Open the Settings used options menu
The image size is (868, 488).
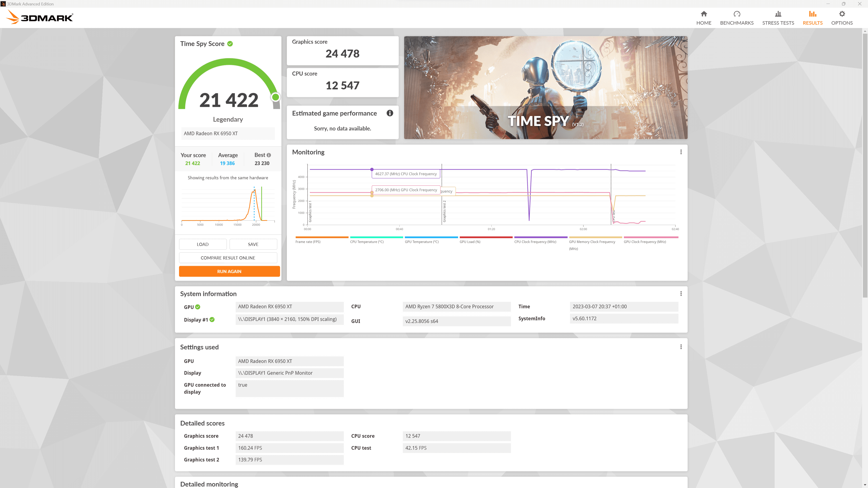681,347
